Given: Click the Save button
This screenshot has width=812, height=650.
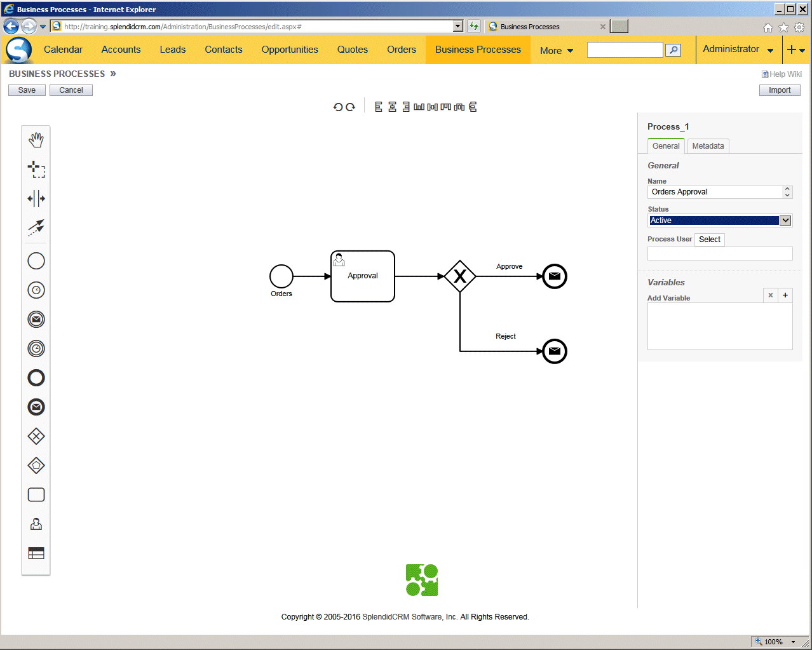Looking at the screenshot, I should click(x=27, y=90).
